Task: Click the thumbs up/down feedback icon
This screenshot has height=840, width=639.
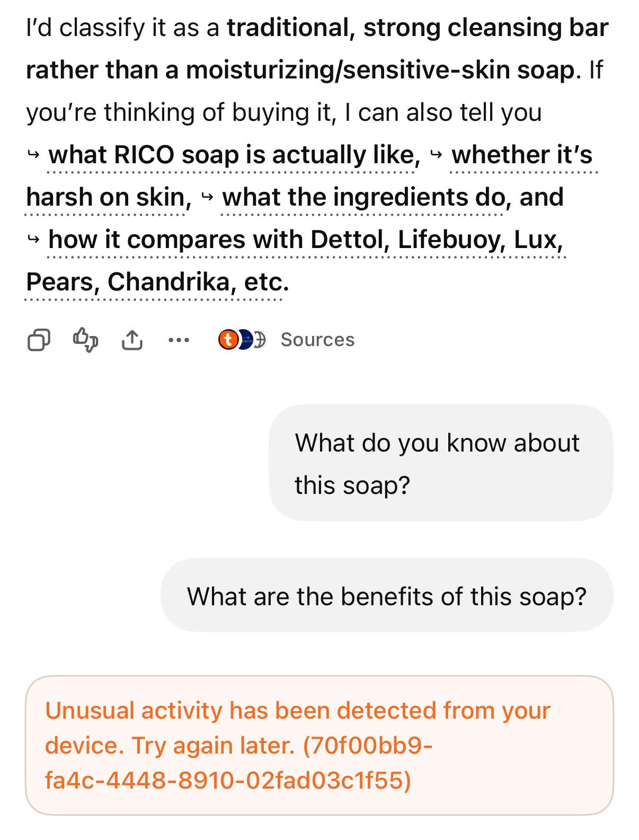Action: (85, 339)
